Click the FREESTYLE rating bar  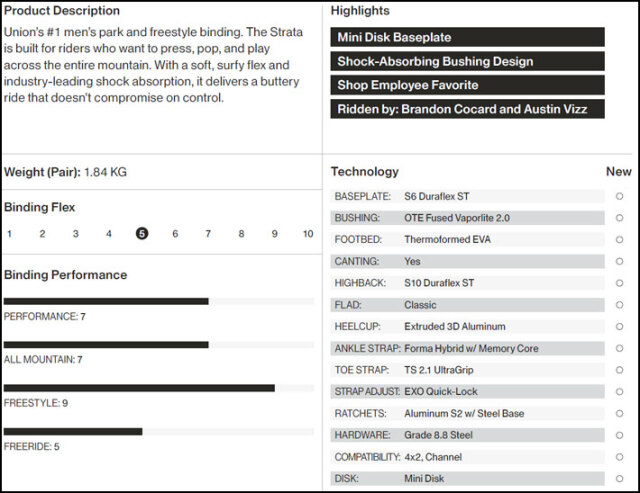(x=159, y=388)
